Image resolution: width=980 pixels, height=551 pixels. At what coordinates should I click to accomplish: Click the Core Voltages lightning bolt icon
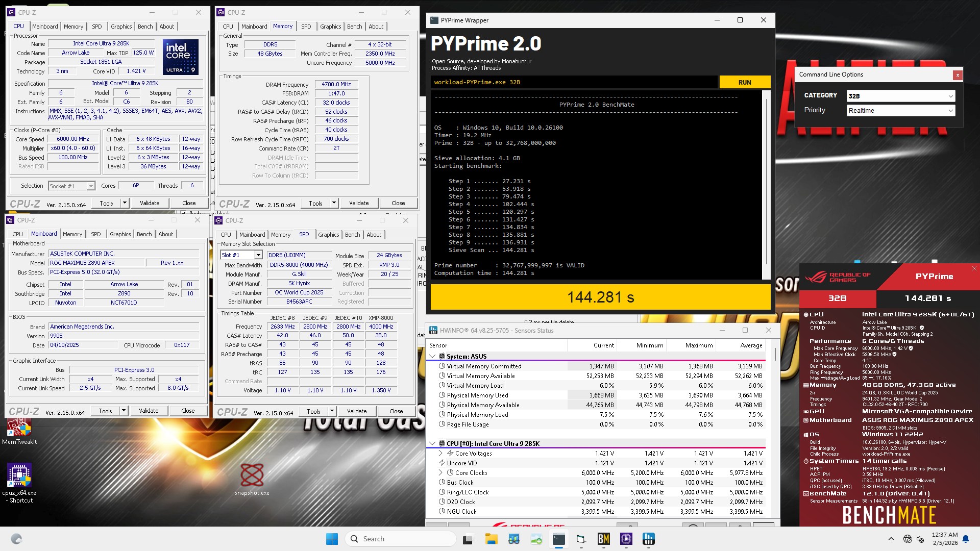click(450, 453)
